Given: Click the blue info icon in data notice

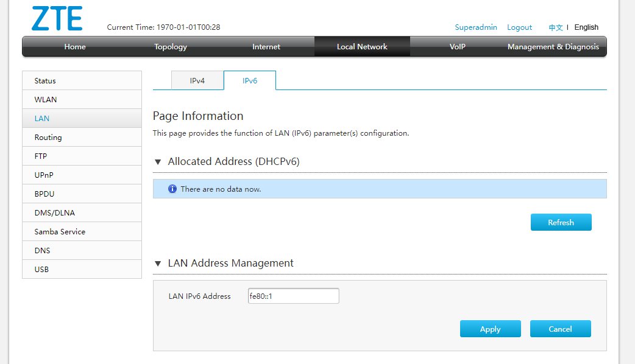Looking at the screenshot, I should 172,189.
